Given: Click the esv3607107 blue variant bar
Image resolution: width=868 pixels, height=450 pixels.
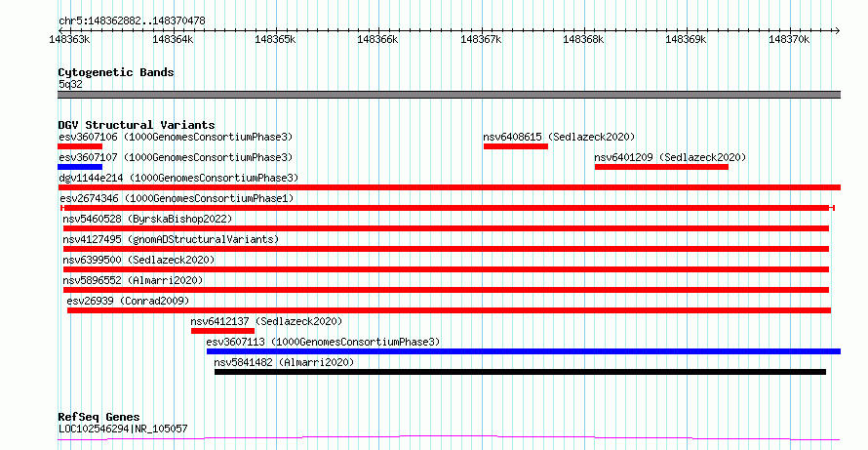Looking at the screenshot, I should click(80, 167).
